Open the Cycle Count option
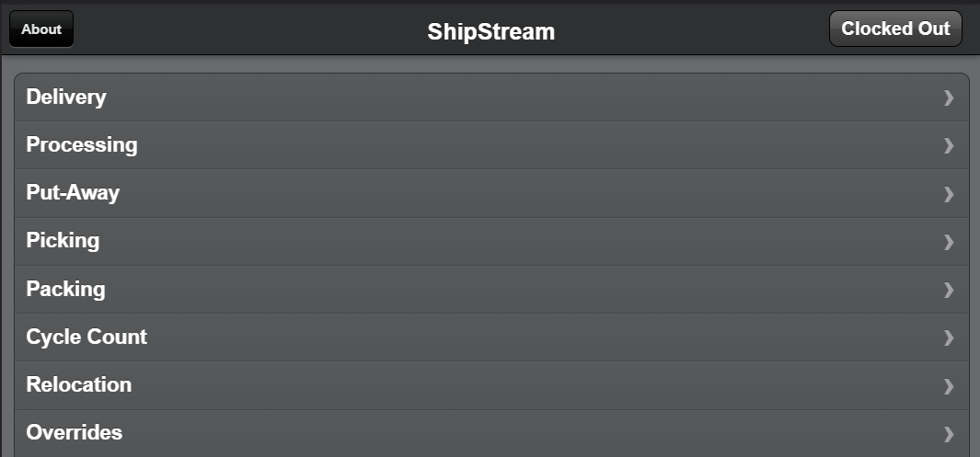The image size is (980, 457). 86,337
